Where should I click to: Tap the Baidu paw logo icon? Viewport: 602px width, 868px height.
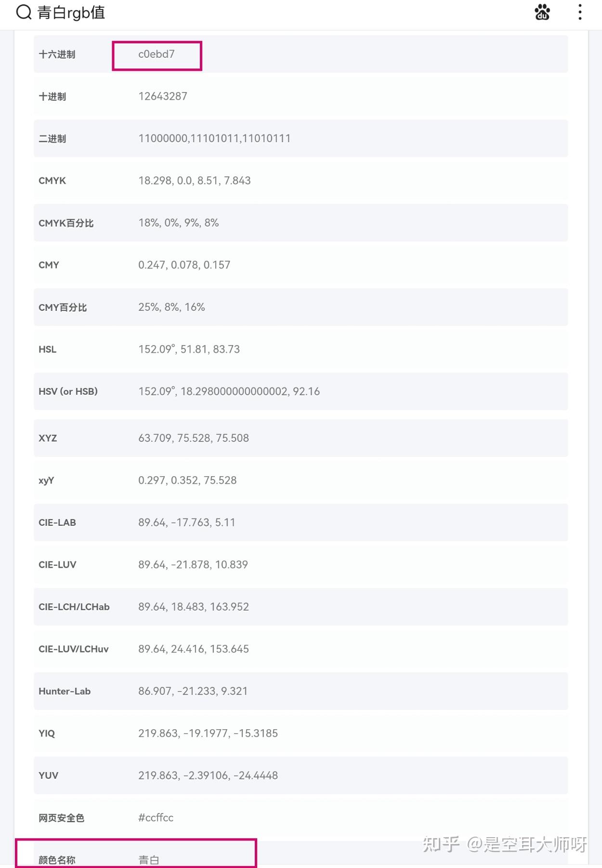click(x=542, y=13)
